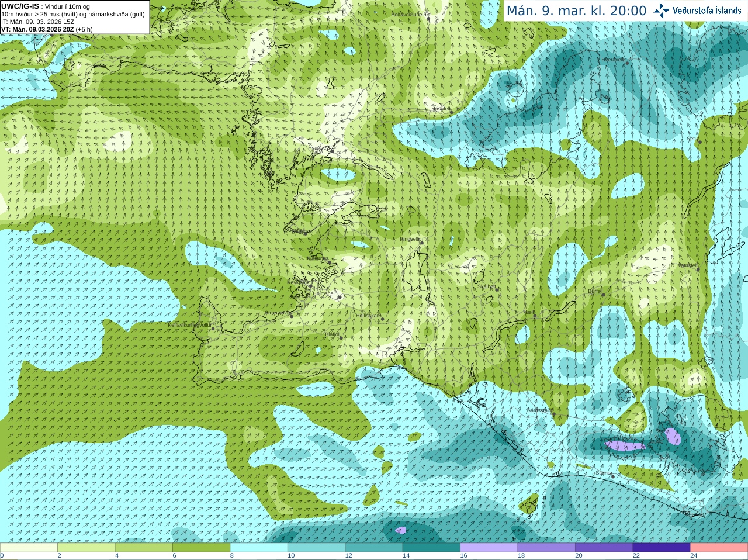Click the Setur station label
The width and height of the screenshot is (748, 560).
pos(692,139)
